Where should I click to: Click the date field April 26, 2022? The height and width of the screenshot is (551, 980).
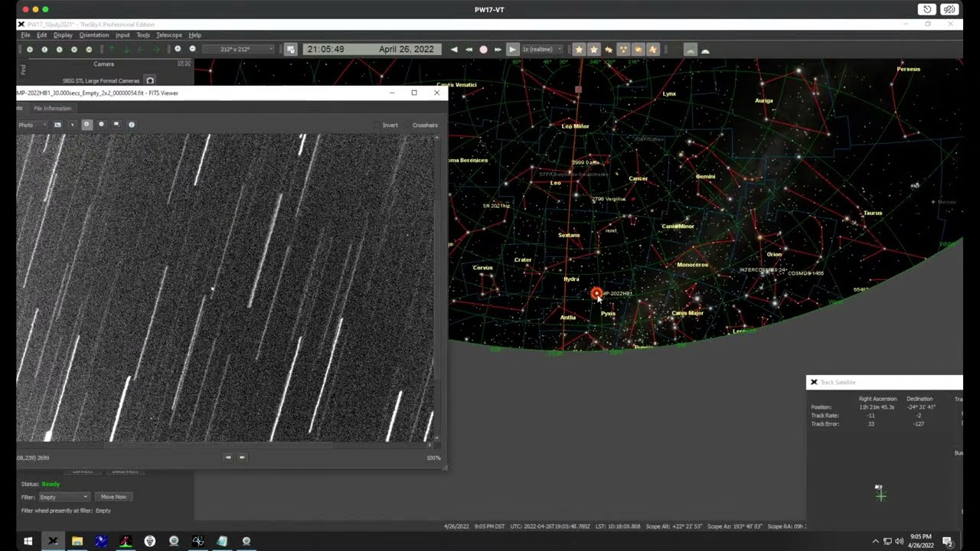click(x=407, y=49)
